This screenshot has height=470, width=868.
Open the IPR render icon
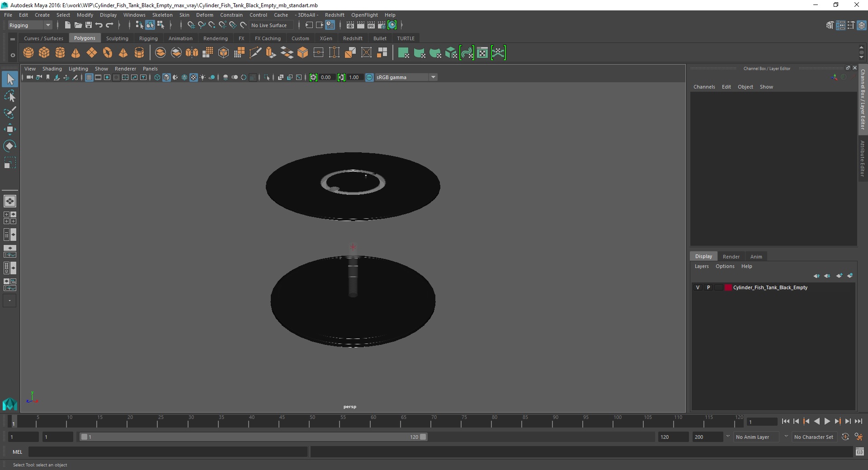pyautogui.click(x=371, y=25)
